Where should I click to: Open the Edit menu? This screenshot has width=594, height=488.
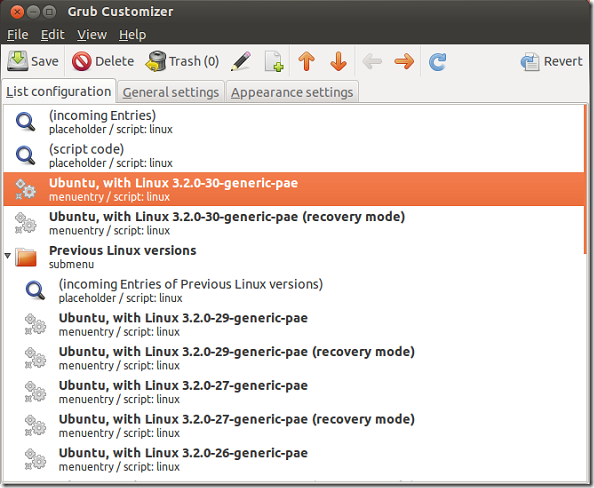(x=53, y=35)
